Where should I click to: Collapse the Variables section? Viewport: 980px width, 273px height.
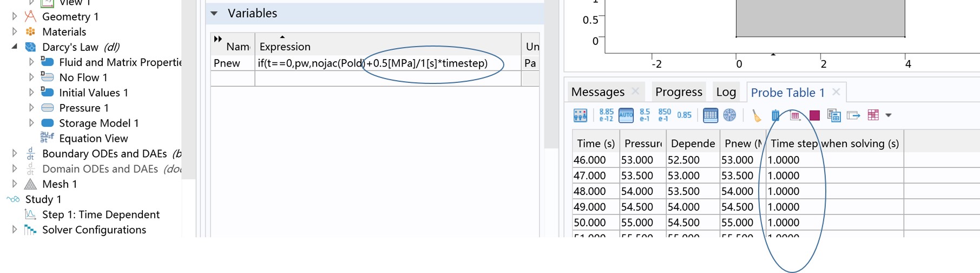pos(214,14)
